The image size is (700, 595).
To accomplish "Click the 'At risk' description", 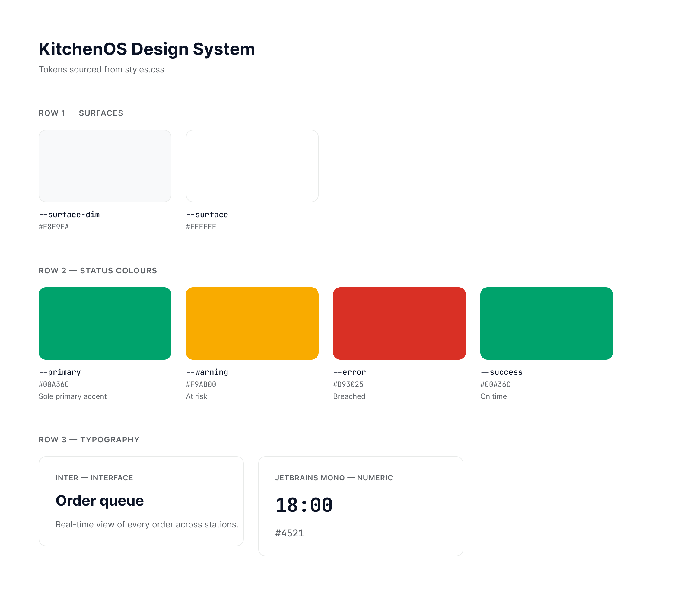I will click(x=196, y=396).
